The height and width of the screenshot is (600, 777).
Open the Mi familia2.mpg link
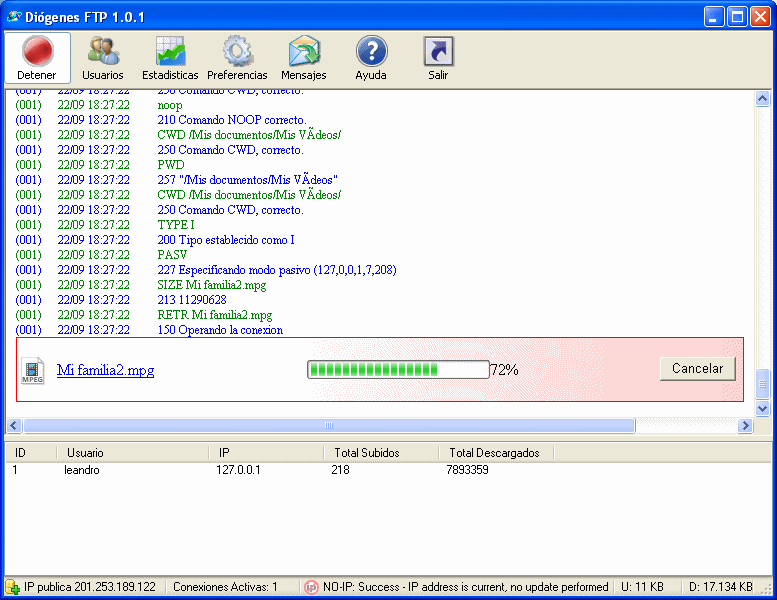click(x=105, y=370)
